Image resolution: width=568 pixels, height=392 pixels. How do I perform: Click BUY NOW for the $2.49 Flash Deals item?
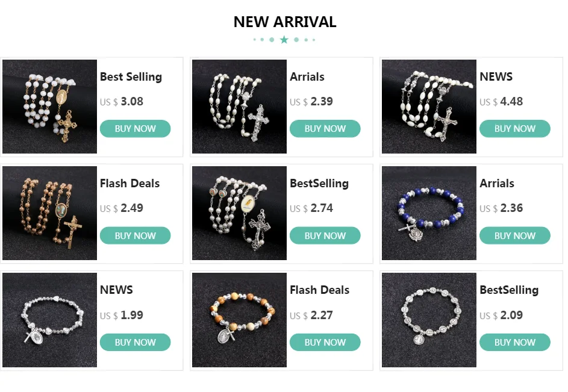point(135,235)
